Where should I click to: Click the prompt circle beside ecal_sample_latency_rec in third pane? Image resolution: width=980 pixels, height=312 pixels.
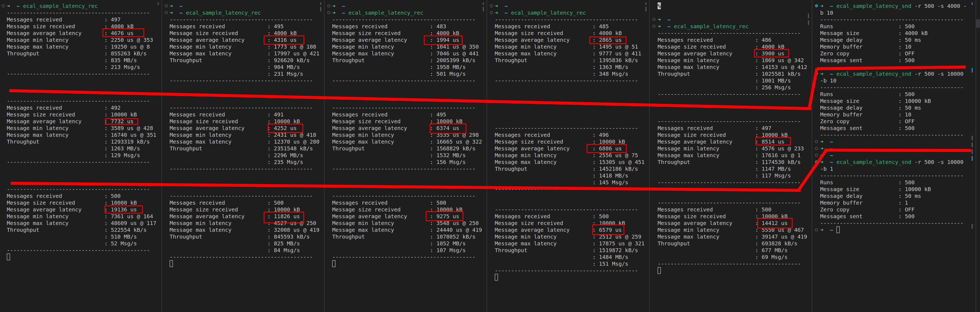pyautogui.click(x=329, y=12)
